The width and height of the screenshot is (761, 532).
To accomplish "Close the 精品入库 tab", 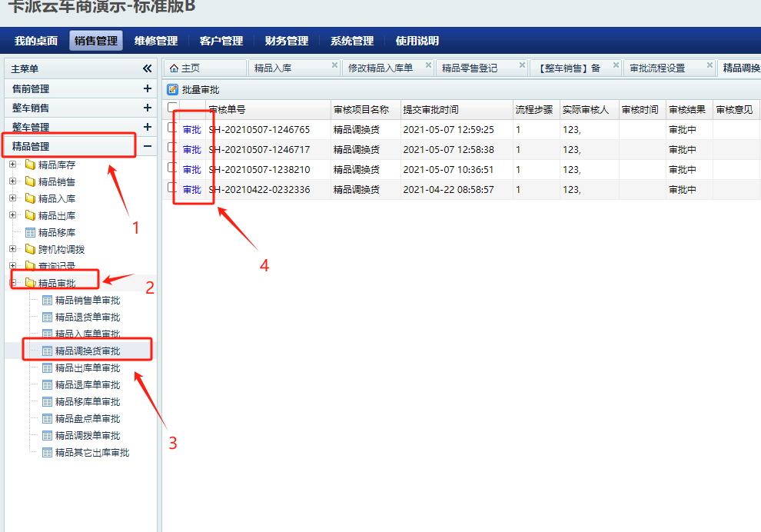I will [334, 66].
